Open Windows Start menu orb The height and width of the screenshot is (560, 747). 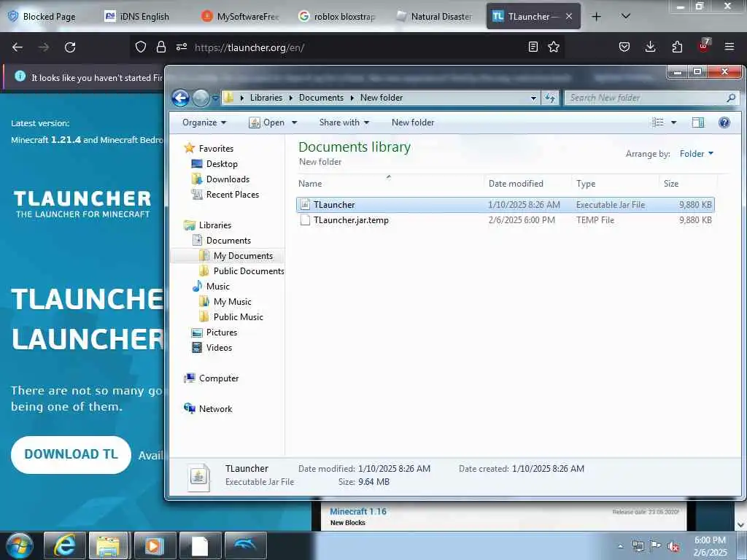pos(20,545)
